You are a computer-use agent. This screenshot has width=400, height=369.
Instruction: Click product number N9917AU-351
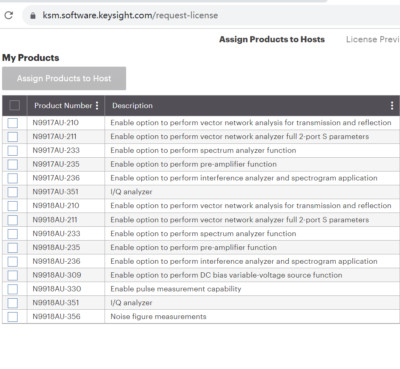pyautogui.click(x=55, y=192)
